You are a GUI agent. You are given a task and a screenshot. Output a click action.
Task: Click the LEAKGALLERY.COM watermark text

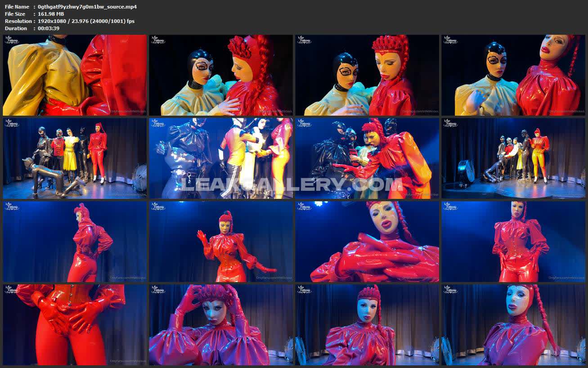tap(291, 184)
